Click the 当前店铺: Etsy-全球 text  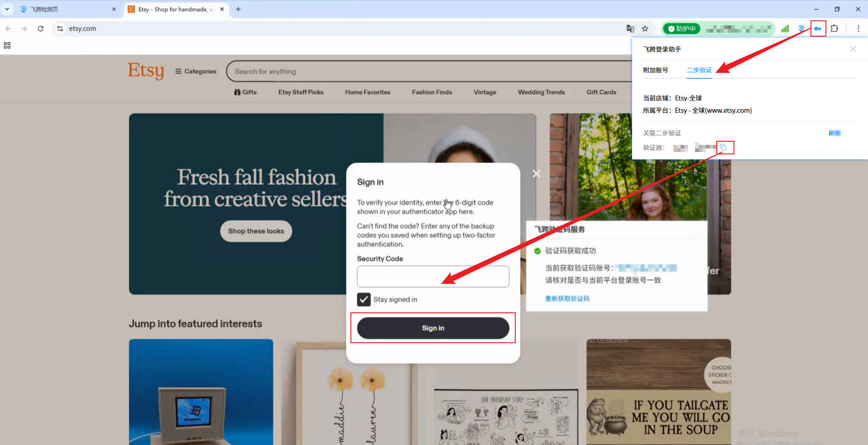tap(672, 98)
